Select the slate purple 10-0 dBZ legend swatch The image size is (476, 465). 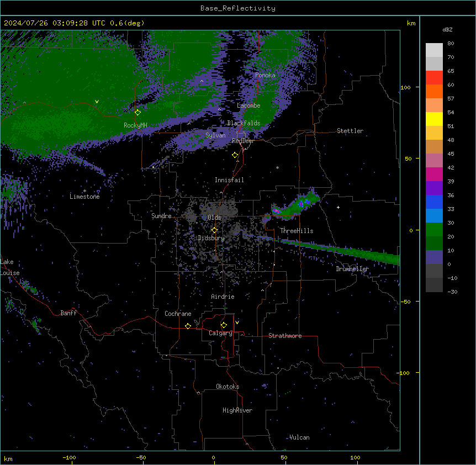pos(434,257)
